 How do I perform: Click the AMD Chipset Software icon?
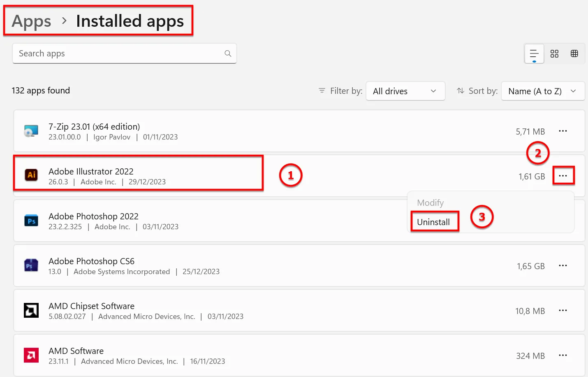click(x=31, y=310)
